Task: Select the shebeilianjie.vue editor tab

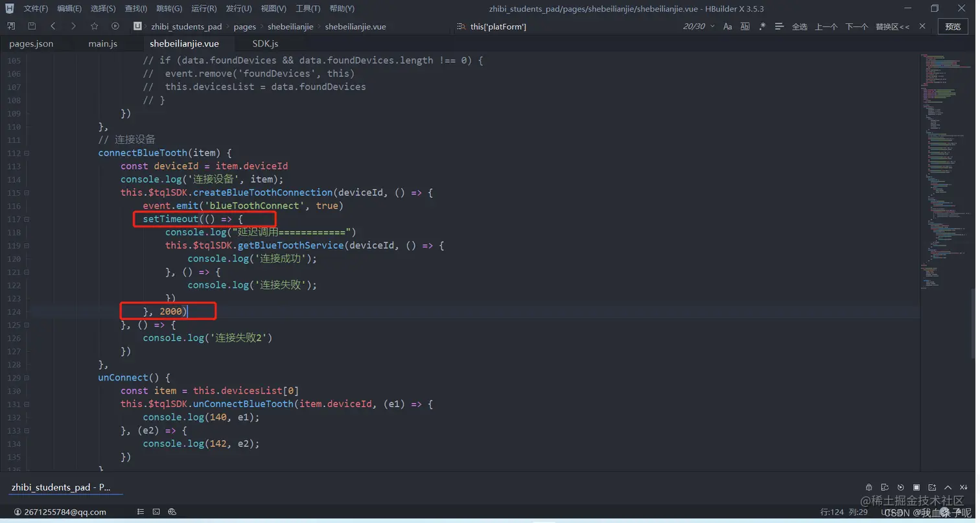Action: tap(184, 43)
